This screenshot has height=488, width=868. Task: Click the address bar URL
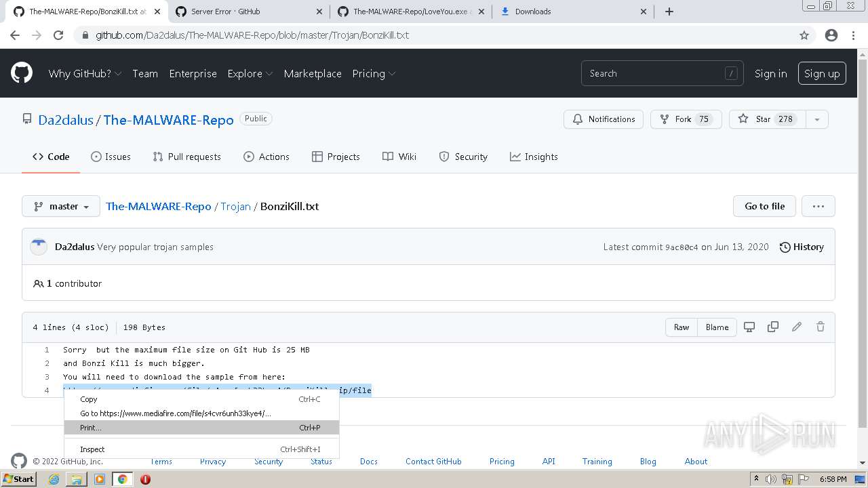pyautogui.click(x=252, y=35)
